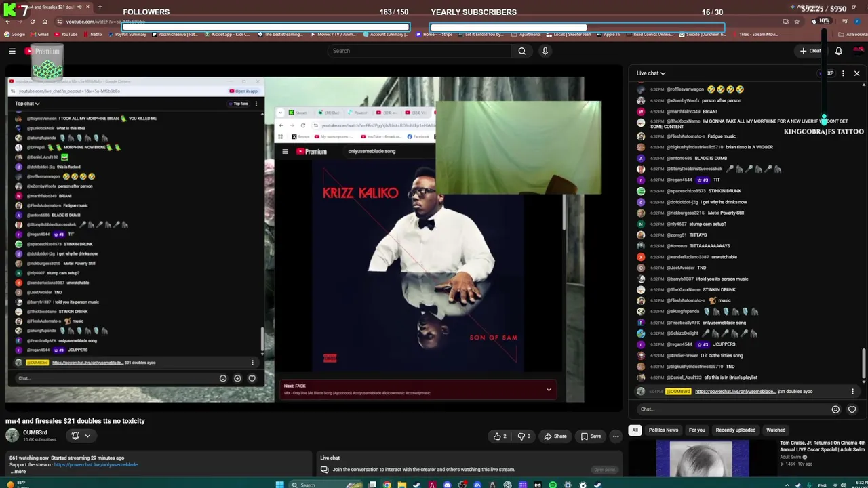
Task: Navigate back in the browser
Action: pos(7,22)
